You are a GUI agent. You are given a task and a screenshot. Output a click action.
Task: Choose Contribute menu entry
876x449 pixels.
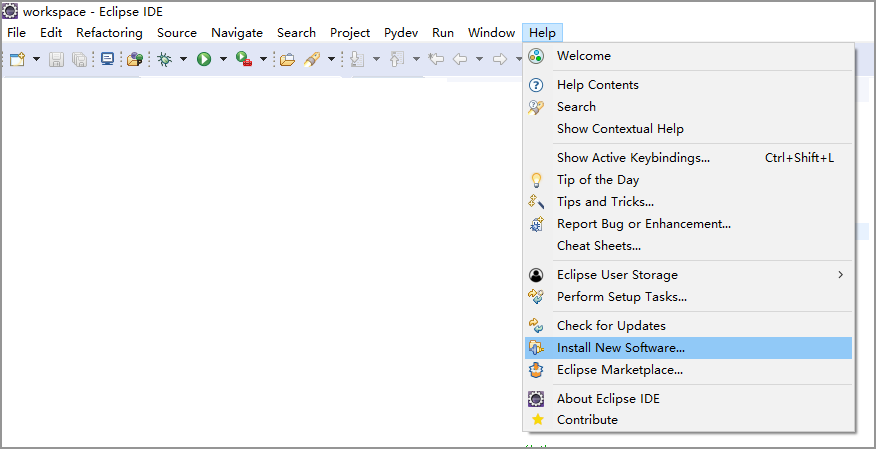tap(688, 420)
